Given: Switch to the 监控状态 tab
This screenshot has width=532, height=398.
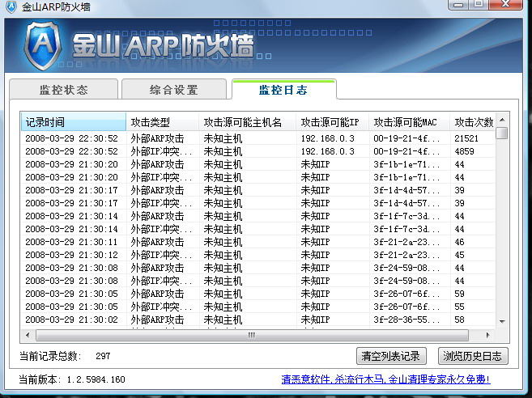Looking at the screenshot, I should [x=64, y=90].
